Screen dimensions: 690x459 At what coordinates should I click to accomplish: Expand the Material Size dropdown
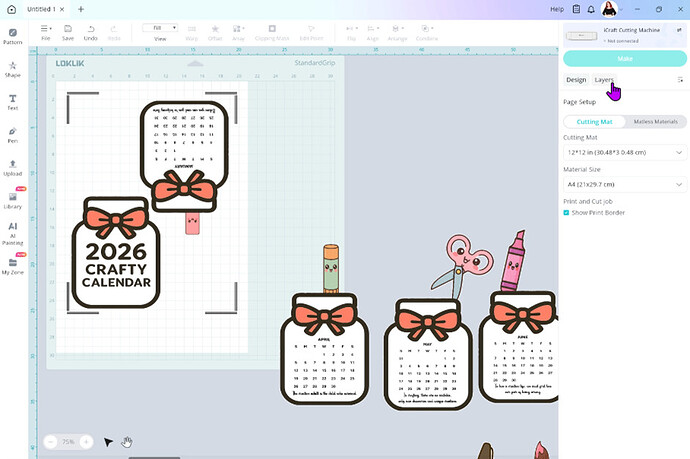[624, 184]
